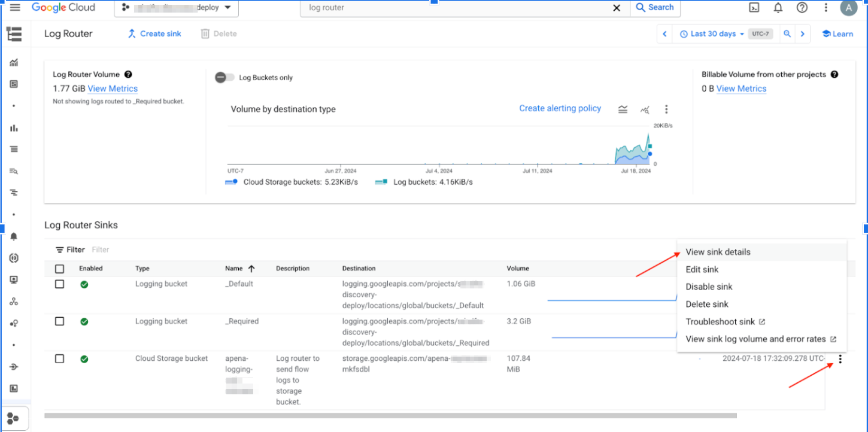Clear the search box with X icon
Image resolution: width=868 pixels, height=432 pixels.
pyautogui.click(x=617, y=8)
